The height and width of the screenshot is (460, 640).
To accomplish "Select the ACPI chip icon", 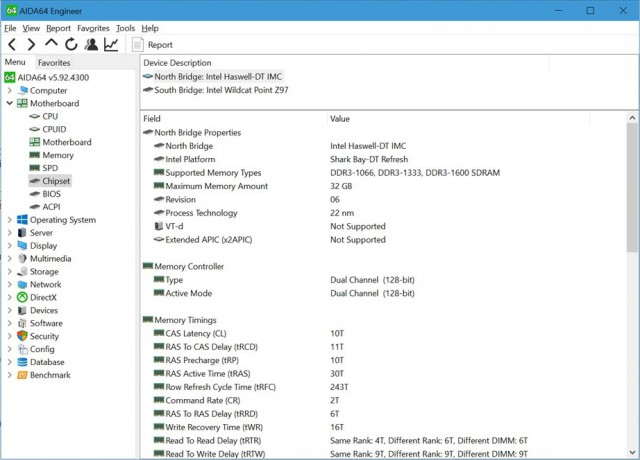I will coord(35,207).
